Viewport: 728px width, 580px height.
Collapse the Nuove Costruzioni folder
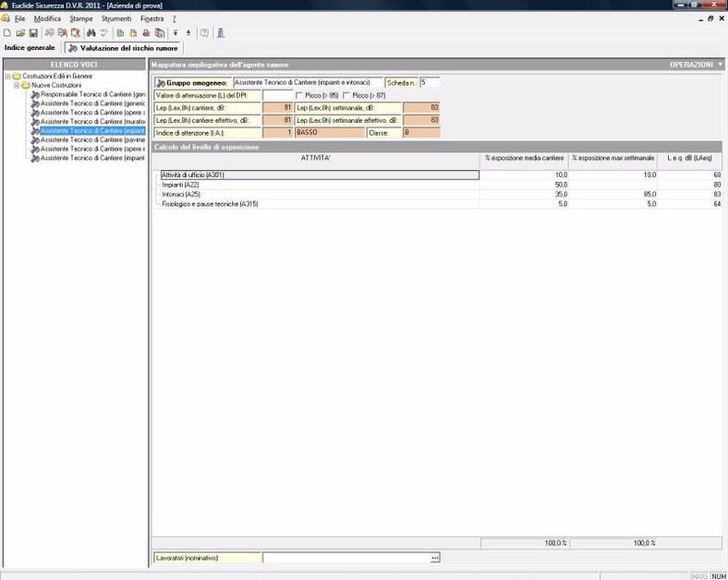[x=18, y=85]
